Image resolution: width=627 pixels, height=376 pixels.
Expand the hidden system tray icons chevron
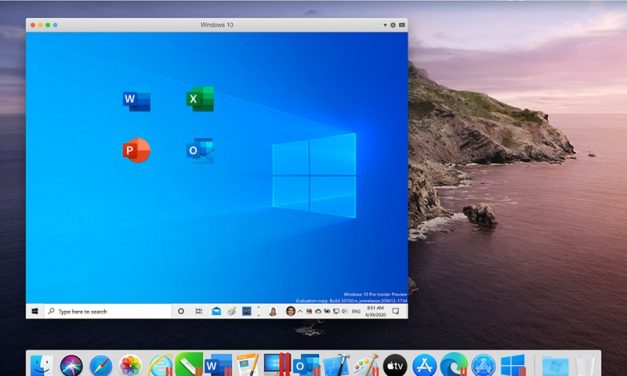point(300,311)
